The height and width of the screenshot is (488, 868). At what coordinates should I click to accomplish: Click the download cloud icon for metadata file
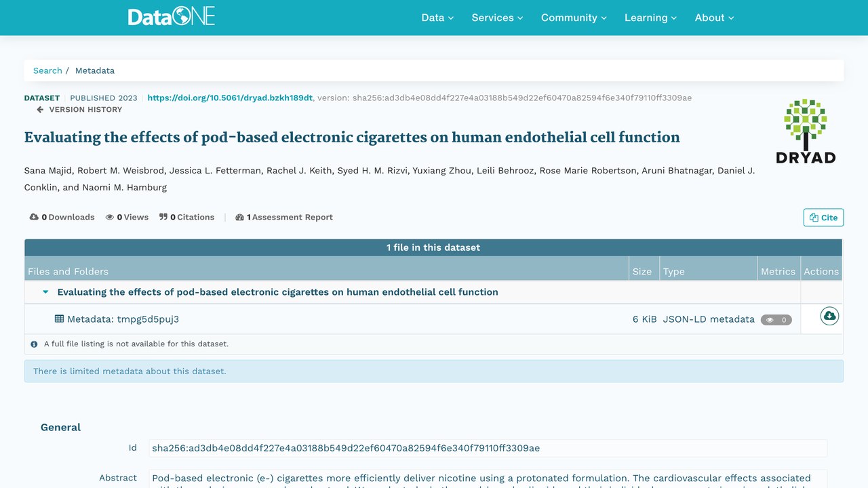click(x=829, y=316)
